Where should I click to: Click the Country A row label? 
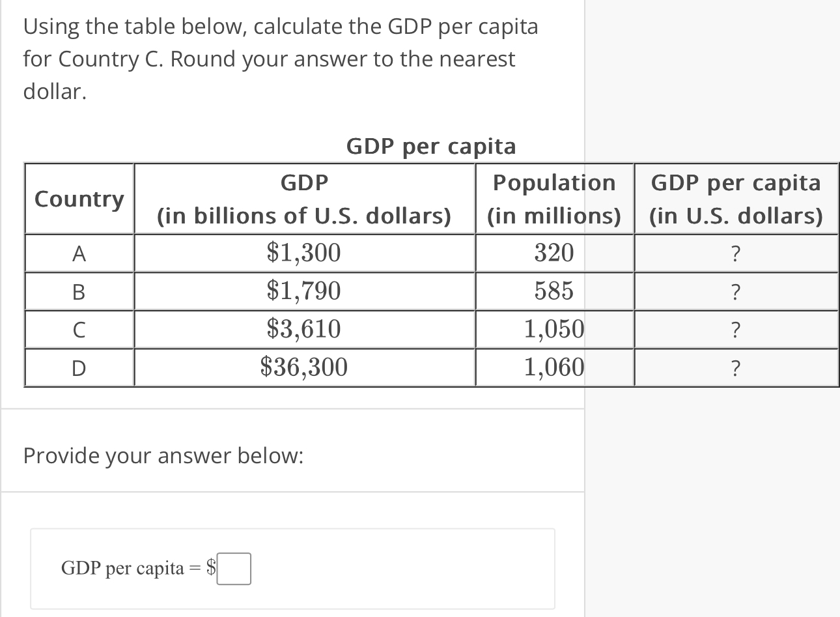(x=79, y=253)
